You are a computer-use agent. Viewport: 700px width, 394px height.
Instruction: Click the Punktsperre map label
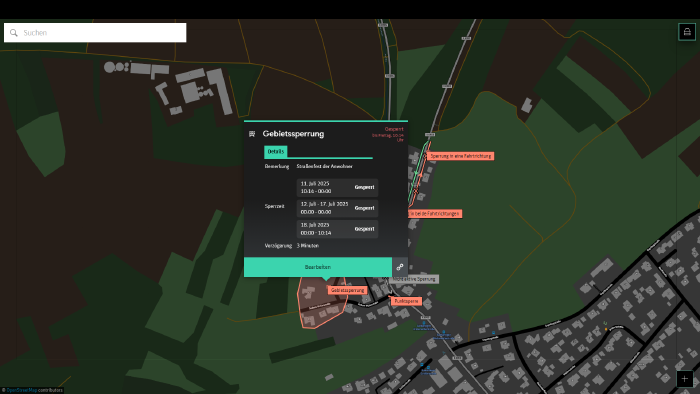[x=406, y=301]
